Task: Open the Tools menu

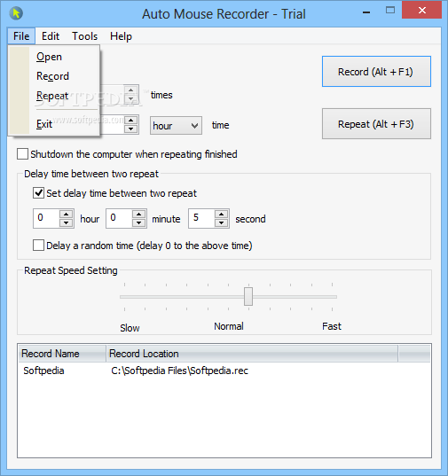Action: point(85,36)
